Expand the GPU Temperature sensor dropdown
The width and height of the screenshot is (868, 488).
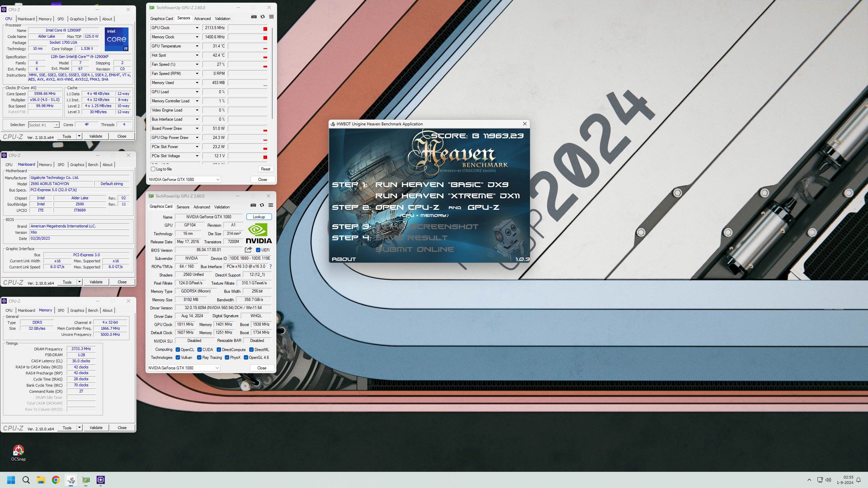click(197, 46)
